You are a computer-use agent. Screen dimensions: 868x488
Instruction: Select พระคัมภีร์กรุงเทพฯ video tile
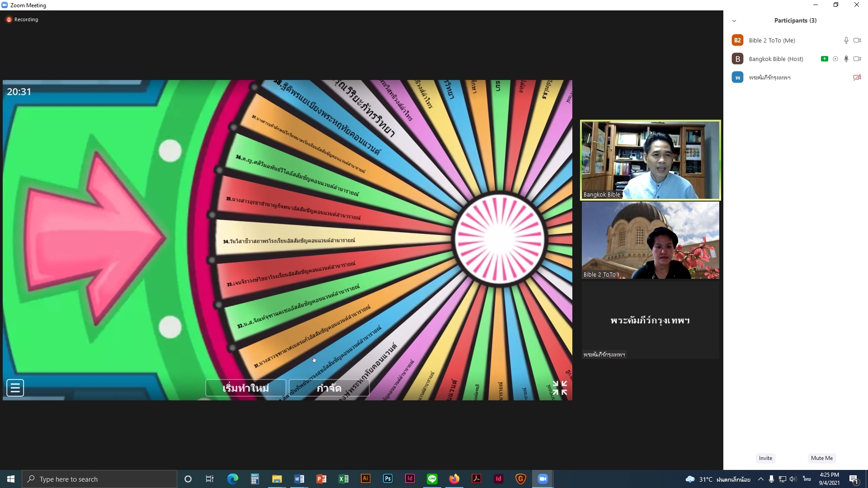650,320
